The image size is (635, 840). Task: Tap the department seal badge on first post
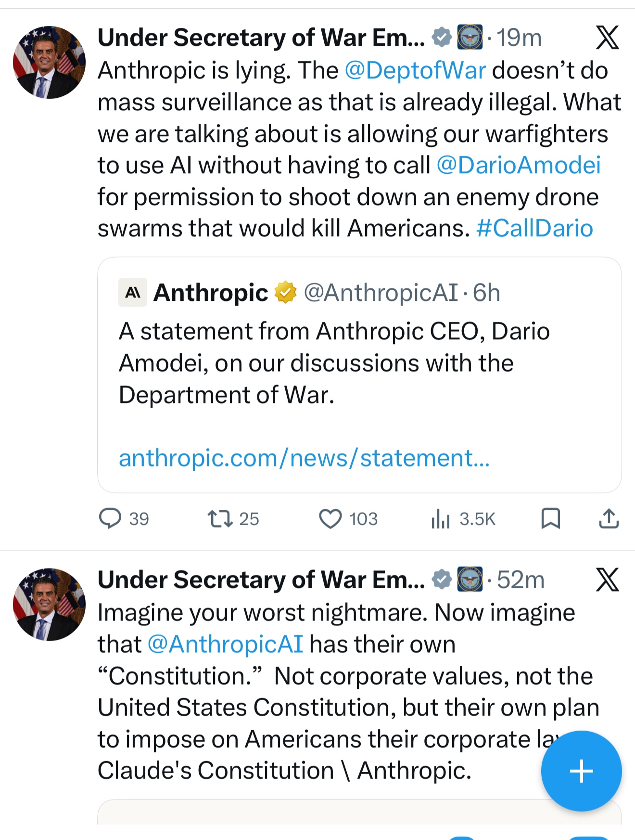(x=470, y=38)
